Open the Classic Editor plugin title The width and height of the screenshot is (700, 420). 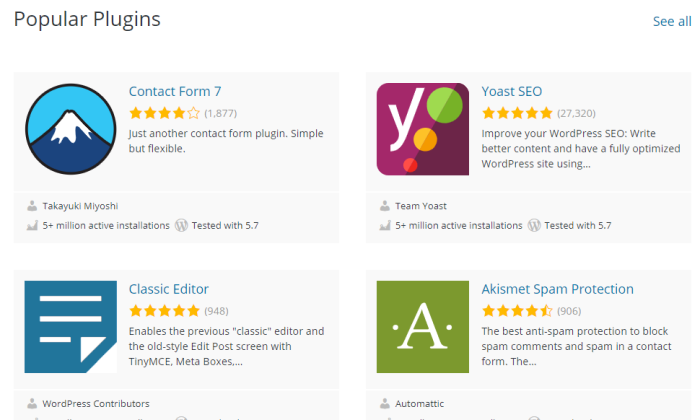point(169,289)
